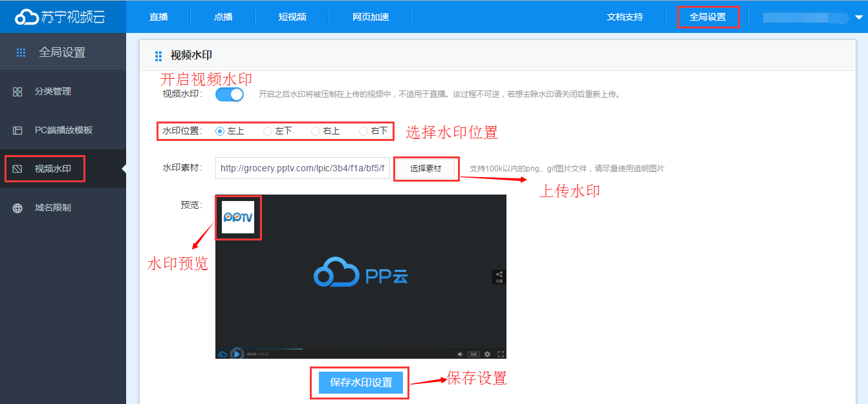Open PC端播放模板 in the sidebar
The height and width of the screenshot is (404, 868).
coord(64,130)
